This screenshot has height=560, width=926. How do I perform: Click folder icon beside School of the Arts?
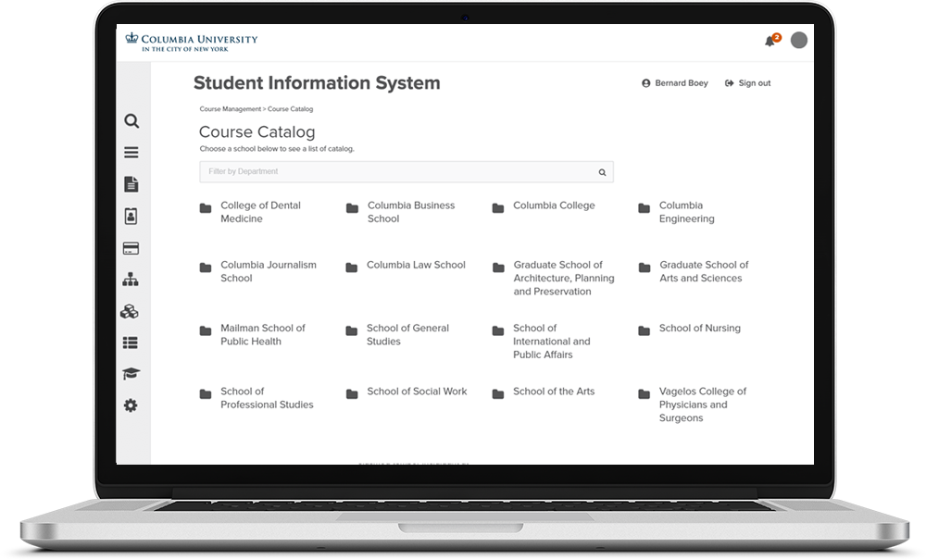click(x=498, y=394)
